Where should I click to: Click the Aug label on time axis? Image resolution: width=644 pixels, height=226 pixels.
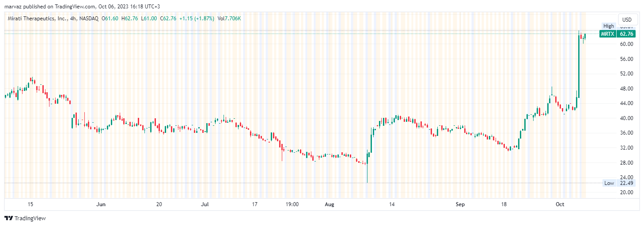coord(329,204)
